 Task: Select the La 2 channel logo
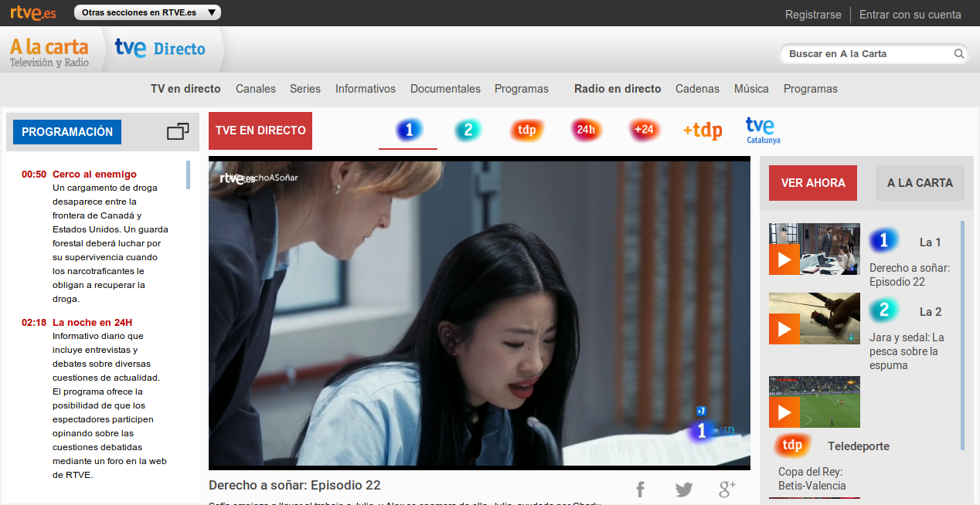click(468, 130)
